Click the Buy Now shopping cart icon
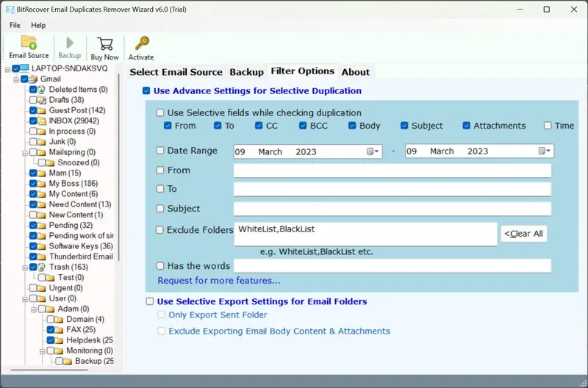This screenshot has height=388, width=588. pos(104,43)
